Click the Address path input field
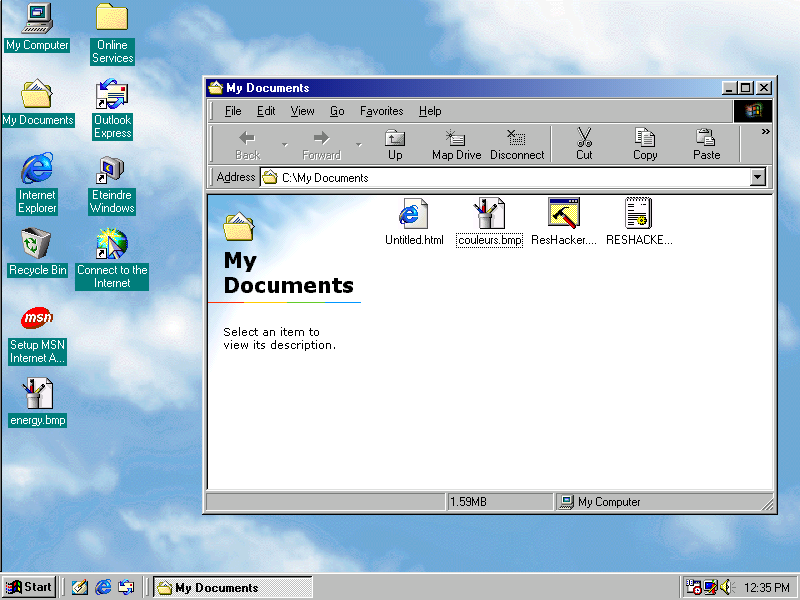The height and width of the screenshot is (600, 800). coord(500,178)
